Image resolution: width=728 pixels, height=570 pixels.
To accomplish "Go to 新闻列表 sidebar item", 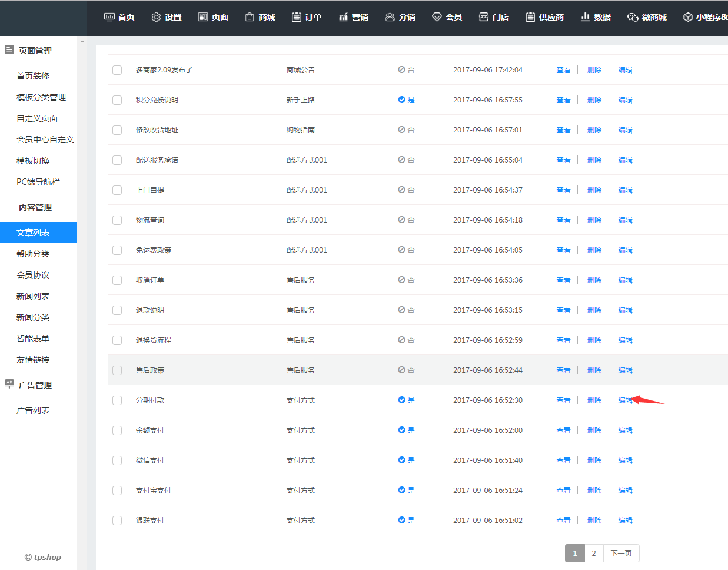I will point(33,296).
